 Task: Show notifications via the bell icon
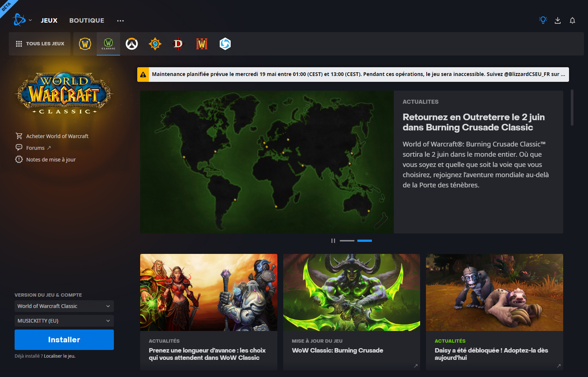(x=572, y=20)
